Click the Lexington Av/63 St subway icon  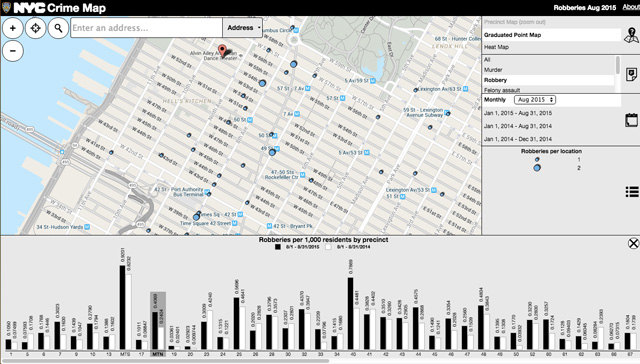466,89
